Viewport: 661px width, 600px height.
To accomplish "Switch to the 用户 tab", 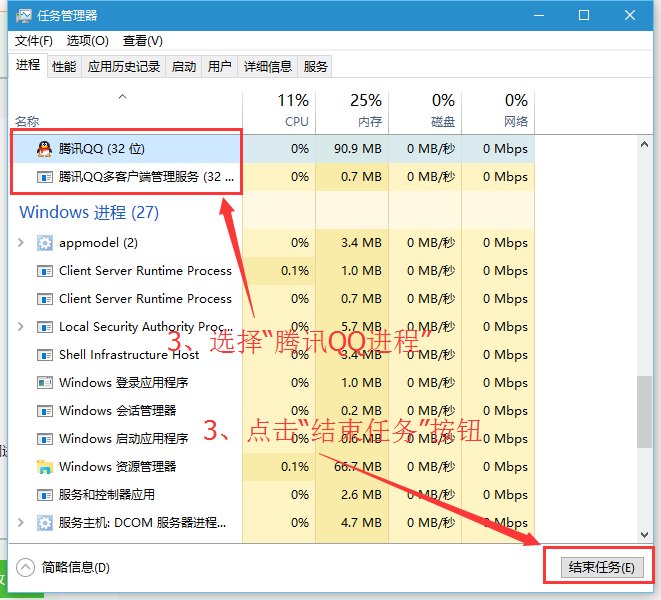I will [x=220, y=67].
